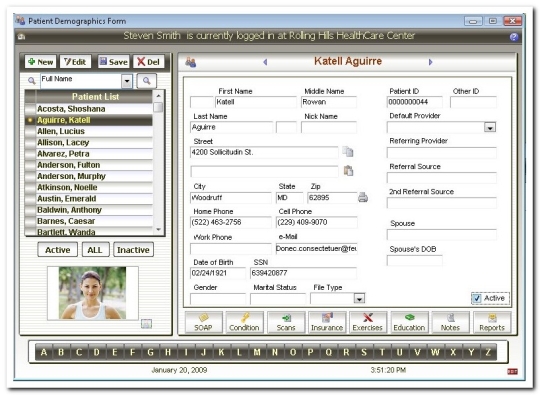Image resolution: width=540 pixels, height=395 pixels.
Task: Filter patients by letter Z
Action: [488, 352]
